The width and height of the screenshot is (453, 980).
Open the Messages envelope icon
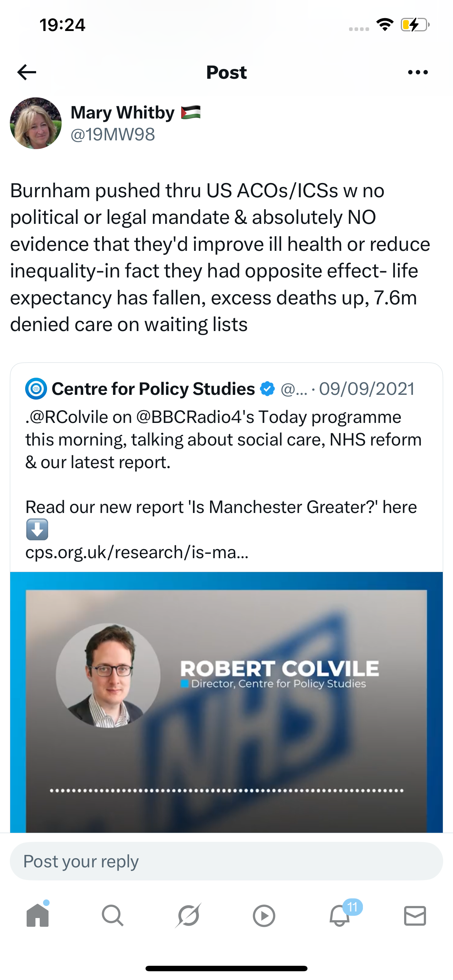tap(415, 915)
